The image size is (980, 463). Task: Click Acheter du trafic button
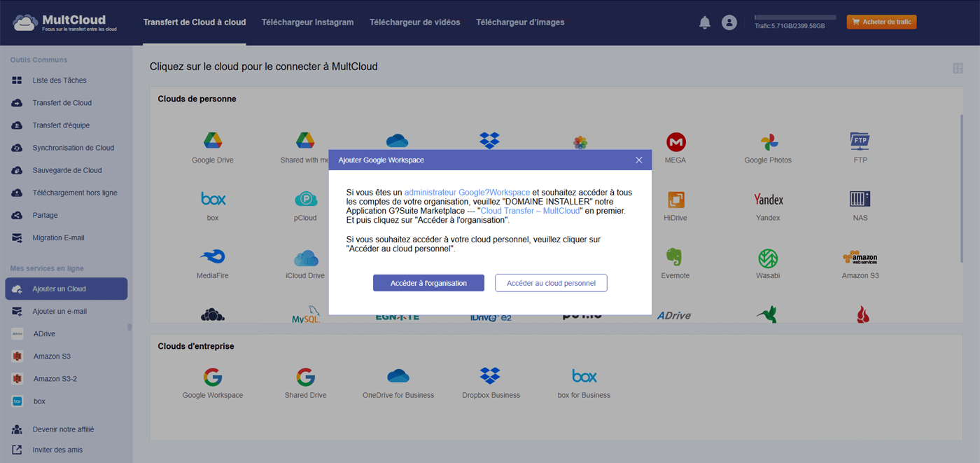881,22
